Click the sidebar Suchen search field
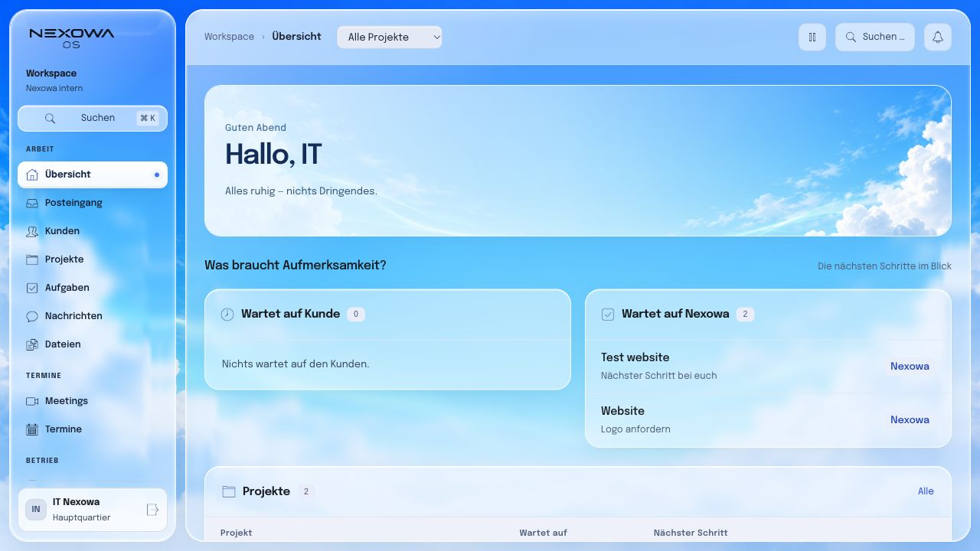 tap(93, 119)
